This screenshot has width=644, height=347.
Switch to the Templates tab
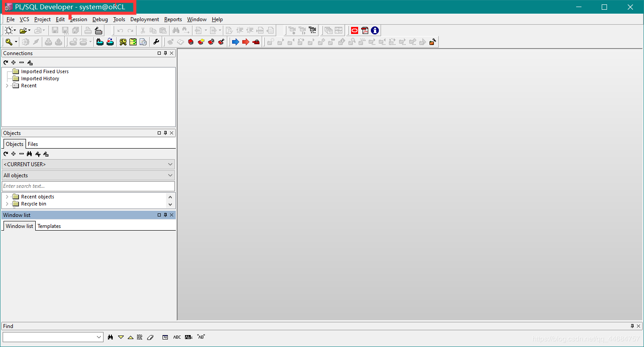click(49, 226)
